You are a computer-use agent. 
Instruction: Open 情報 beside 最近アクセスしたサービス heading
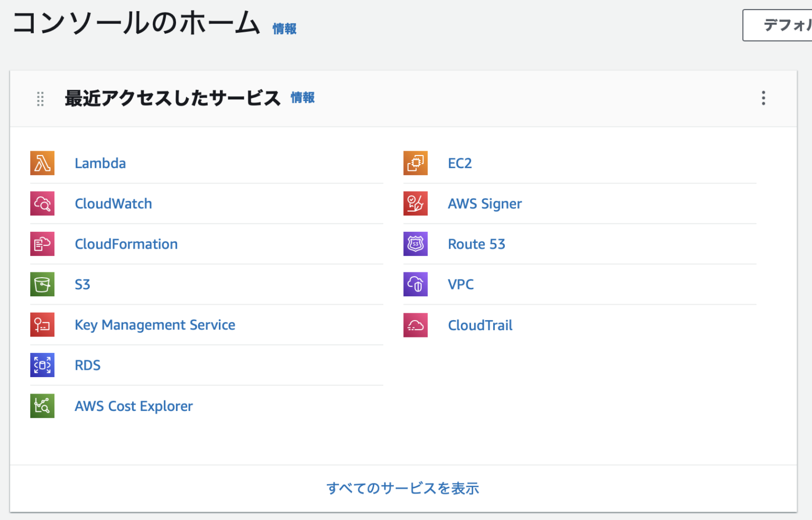click(x=302, y=97)
